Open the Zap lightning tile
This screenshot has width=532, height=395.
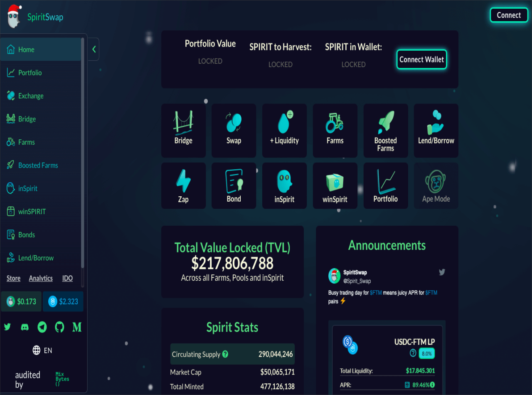[x=183, y=185]
